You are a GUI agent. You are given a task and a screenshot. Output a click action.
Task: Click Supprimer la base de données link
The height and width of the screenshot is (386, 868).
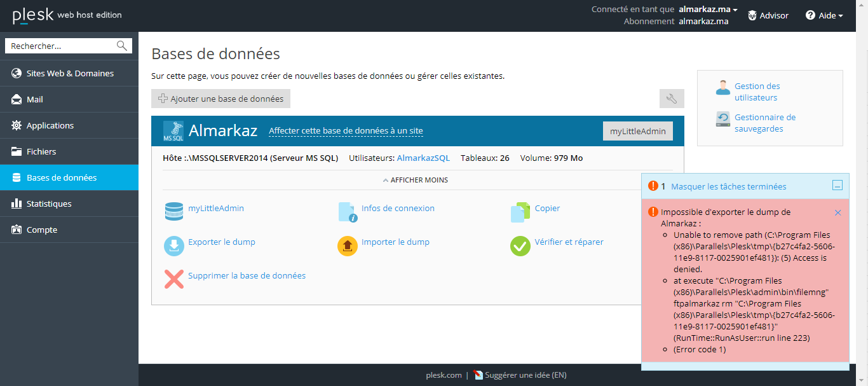pos(247,275)
